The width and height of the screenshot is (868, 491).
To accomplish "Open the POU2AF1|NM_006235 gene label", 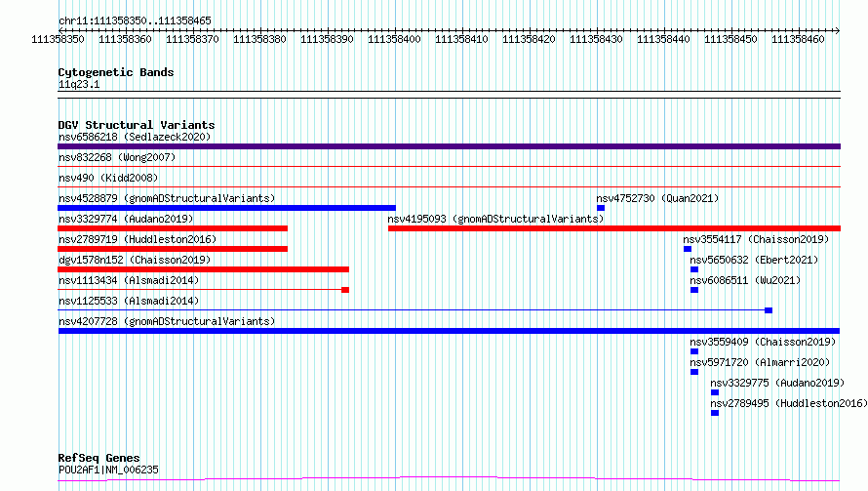I will coord(108,470).
